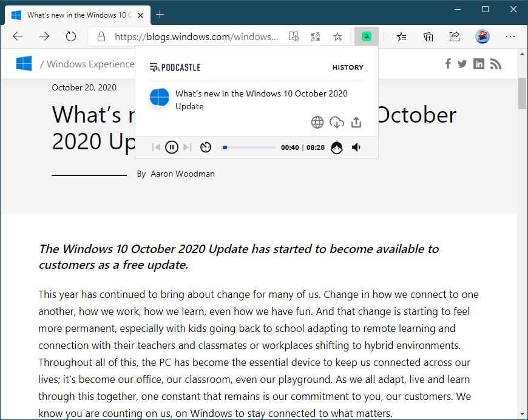The height and width of the screenshot is (420, 528).
Task: Minimize the browser window
Action: point(457,10)
